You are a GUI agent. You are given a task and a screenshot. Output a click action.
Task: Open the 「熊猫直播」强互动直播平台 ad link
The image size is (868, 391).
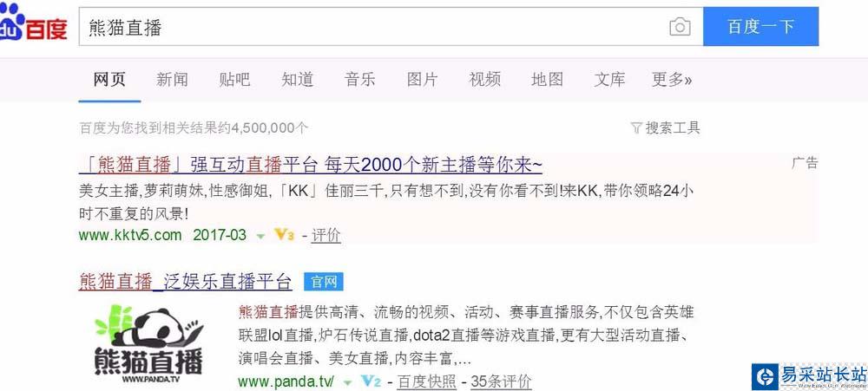(311, 165)
